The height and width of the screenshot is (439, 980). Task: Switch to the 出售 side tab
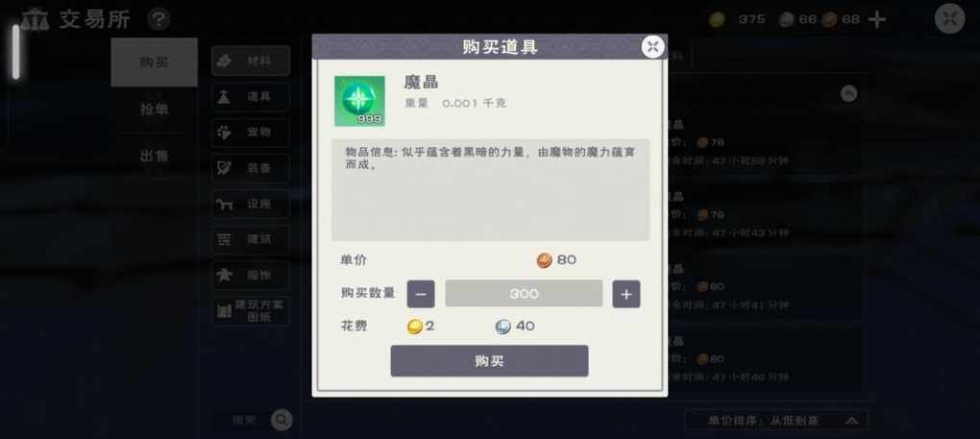click(155, 157)
